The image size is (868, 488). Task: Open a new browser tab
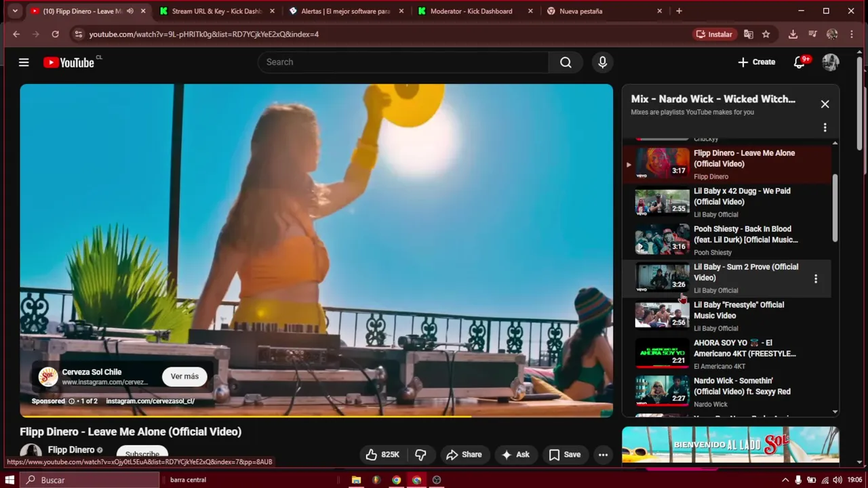coord(679,11)
